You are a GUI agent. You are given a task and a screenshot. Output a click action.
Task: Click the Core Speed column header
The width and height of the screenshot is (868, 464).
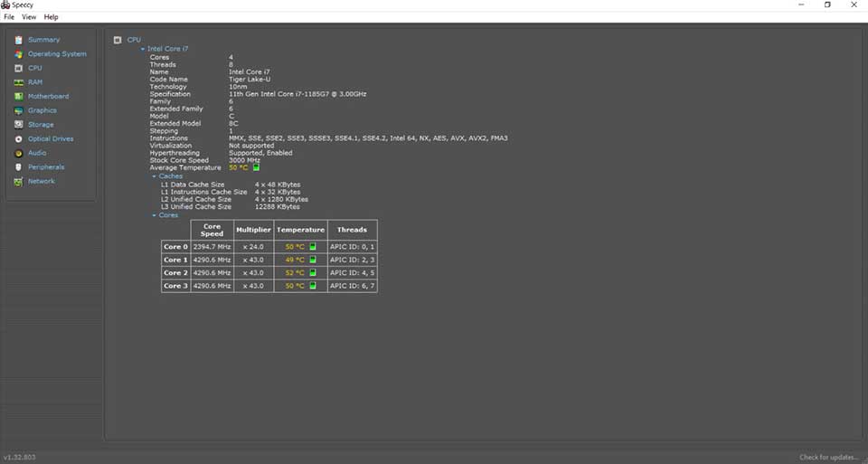point(212,230)
